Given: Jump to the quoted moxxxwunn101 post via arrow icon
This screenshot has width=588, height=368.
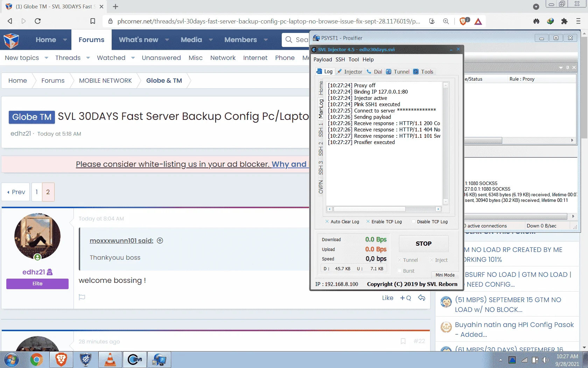Looking at the screenshot, I should click(x=160, y=240).
